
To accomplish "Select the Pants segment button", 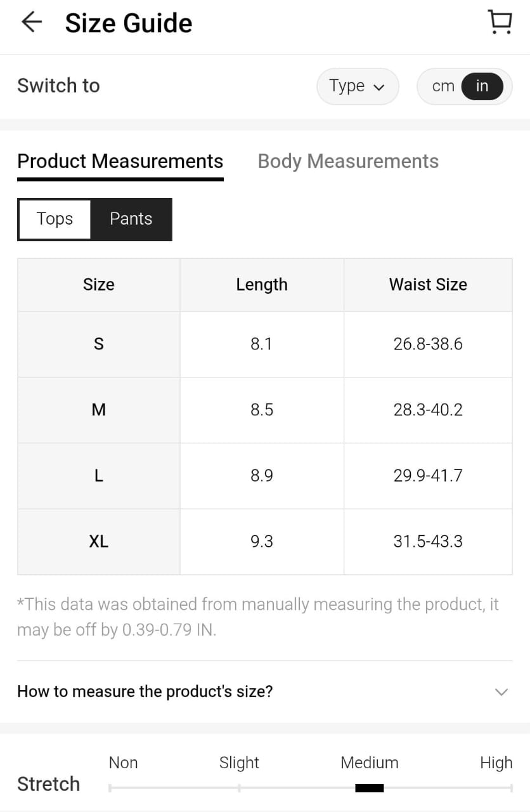I will pos(131,219).
